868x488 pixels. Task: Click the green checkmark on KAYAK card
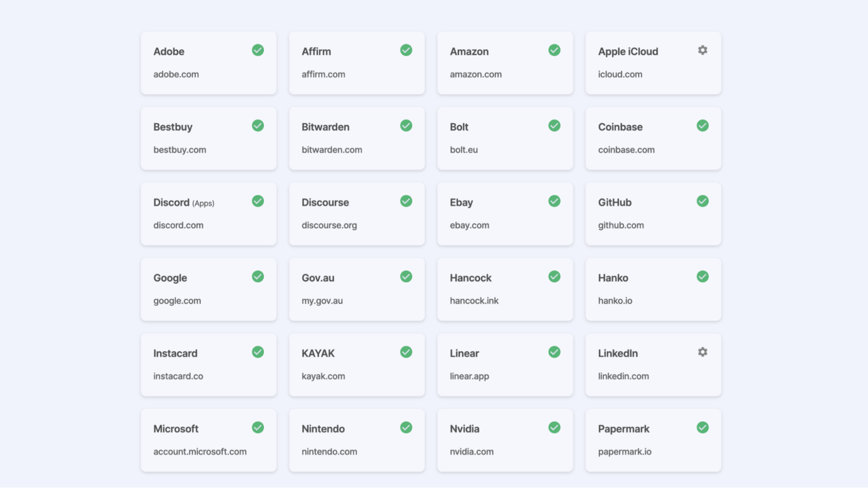[x=406, y=352]
